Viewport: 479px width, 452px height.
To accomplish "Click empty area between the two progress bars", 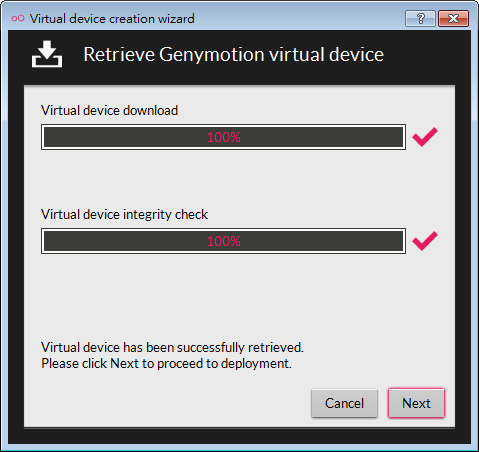I will 223,179.
